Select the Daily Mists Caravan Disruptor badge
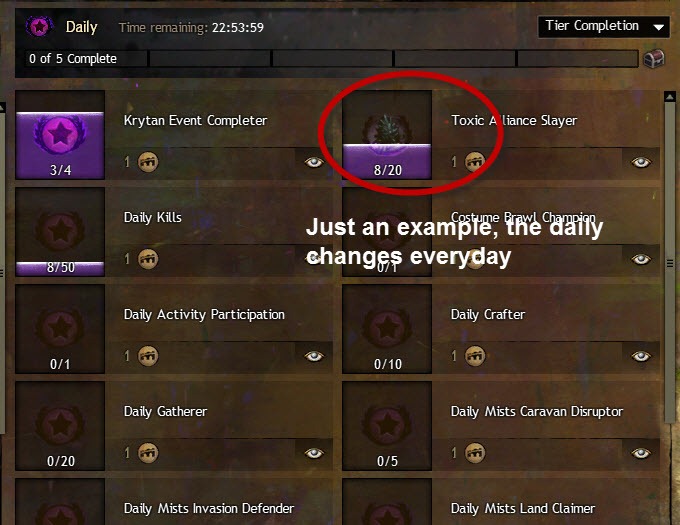 click(387, 426)
